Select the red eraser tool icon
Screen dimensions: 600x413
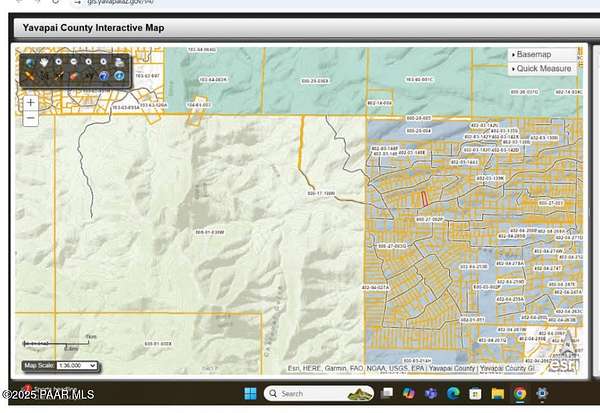74,76
